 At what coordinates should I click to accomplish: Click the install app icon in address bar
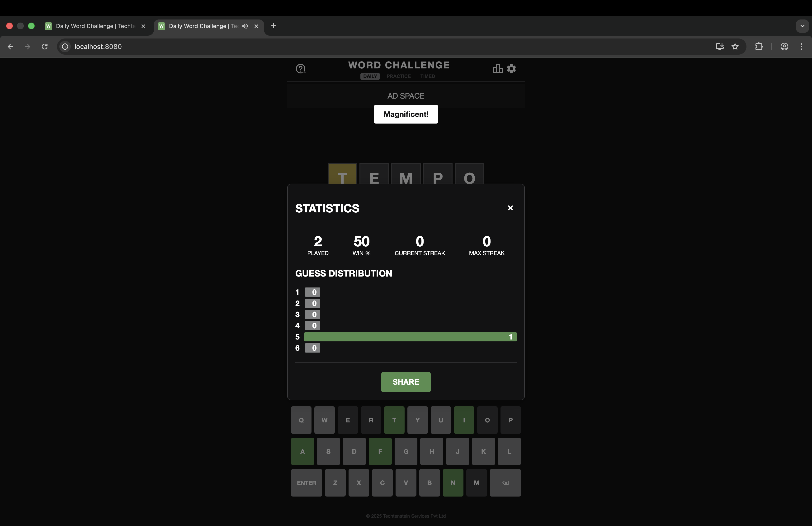point(720,47)
